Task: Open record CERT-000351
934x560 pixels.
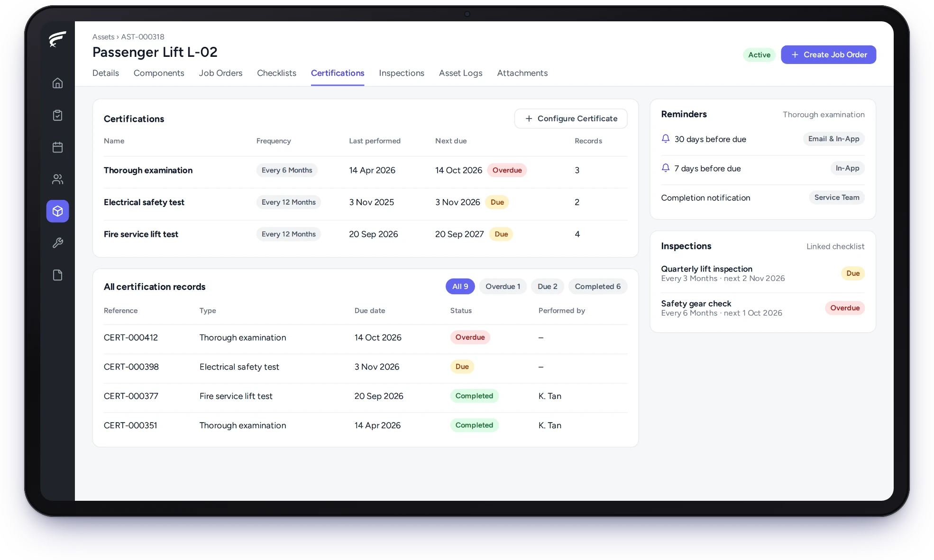Action: point(366,425)
